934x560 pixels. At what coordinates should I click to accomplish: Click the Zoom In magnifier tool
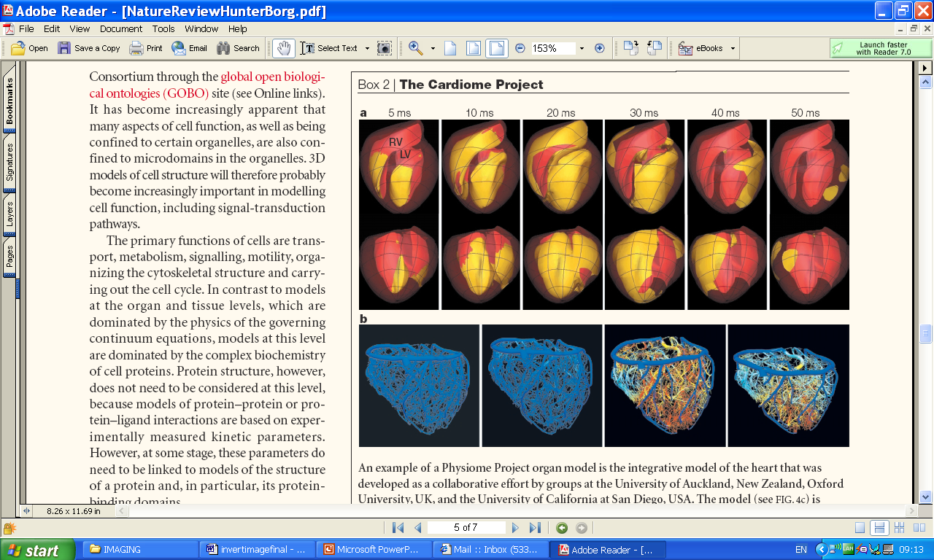[x=416, y=48]
